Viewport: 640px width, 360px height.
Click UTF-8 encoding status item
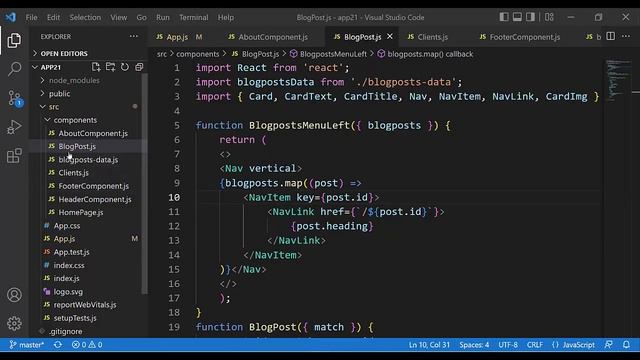click(508, 345)
